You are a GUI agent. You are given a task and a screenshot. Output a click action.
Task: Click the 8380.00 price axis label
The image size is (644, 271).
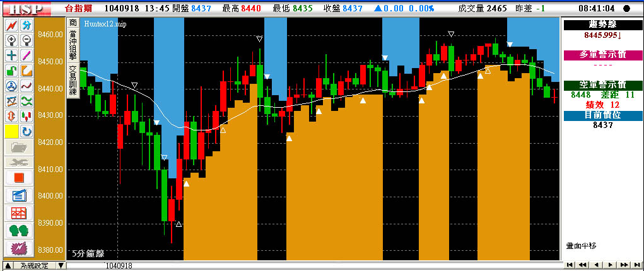point(49,250)
